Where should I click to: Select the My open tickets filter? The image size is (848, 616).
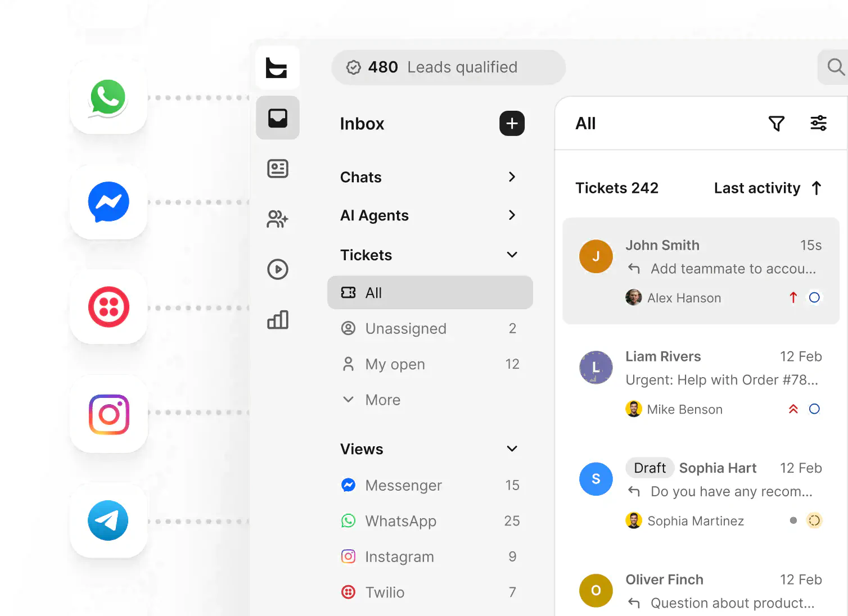(430, 364)
